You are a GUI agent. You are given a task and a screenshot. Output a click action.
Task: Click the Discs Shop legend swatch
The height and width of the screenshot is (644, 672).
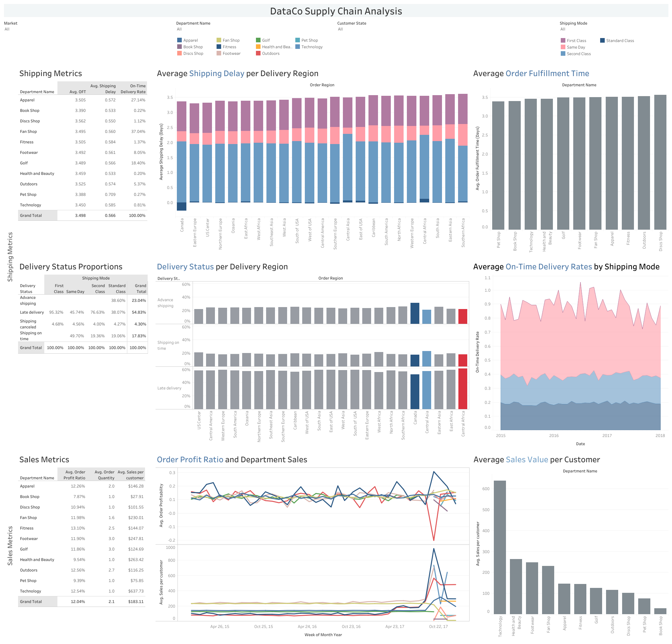click(179, 53)
